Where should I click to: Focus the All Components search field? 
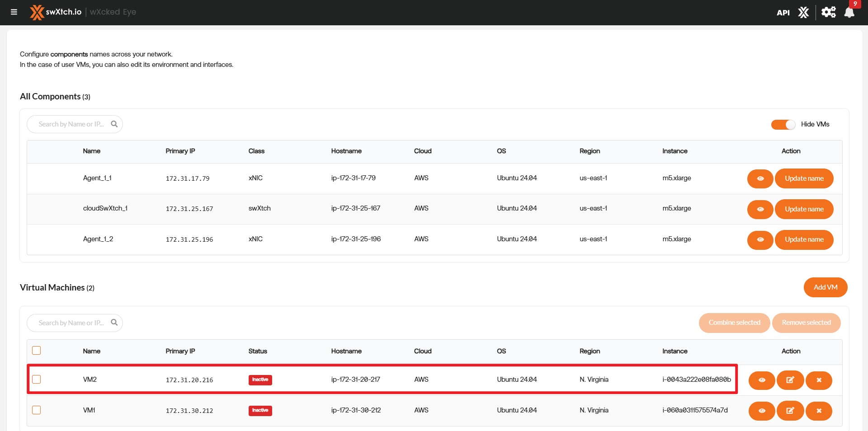click(x=71, y=124)
